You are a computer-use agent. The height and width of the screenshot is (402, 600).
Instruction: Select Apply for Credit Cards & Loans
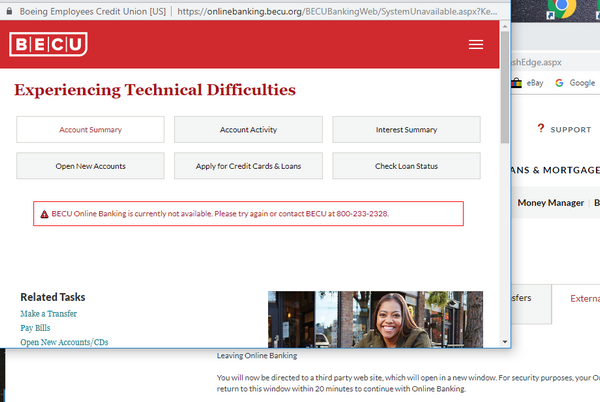[248, 166]
